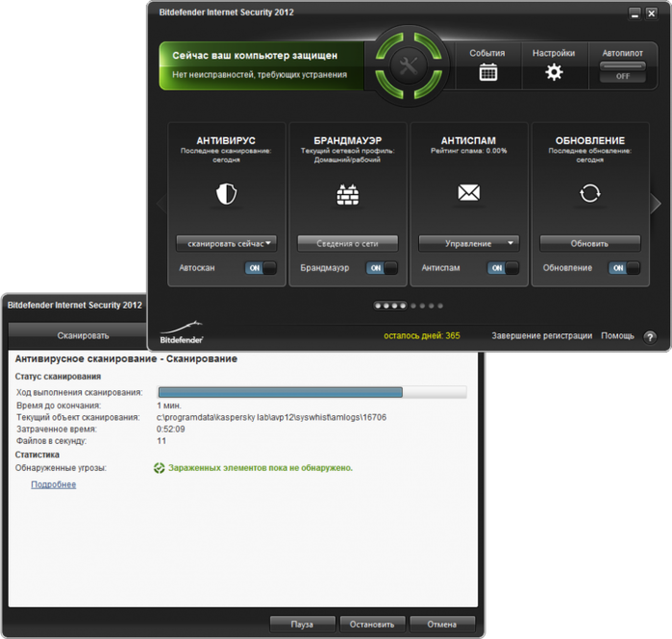Open the События calendar icon
The width and height of the screenshot is (672, 639).
click(487, 72)
